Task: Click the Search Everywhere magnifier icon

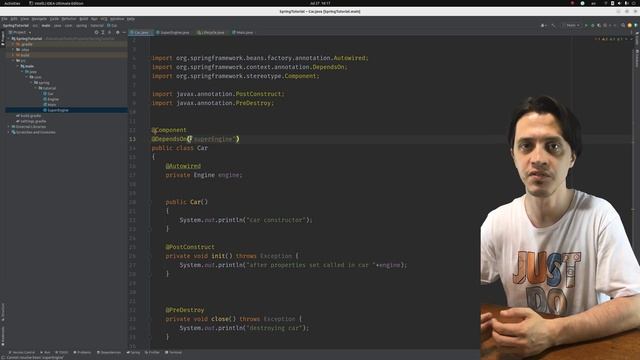Action: click(x=623, y=25)
